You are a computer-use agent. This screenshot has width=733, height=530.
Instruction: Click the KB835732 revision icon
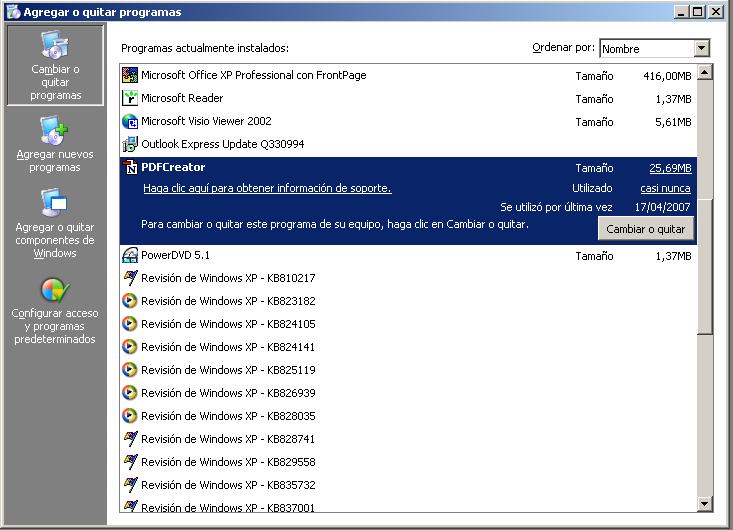click(x=130, y=485)
